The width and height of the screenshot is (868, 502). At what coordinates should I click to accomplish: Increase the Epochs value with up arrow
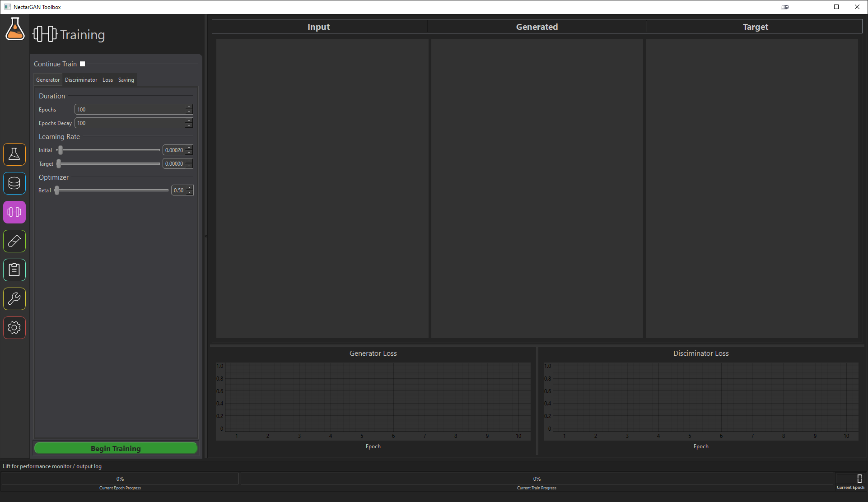tap(189, 107)
